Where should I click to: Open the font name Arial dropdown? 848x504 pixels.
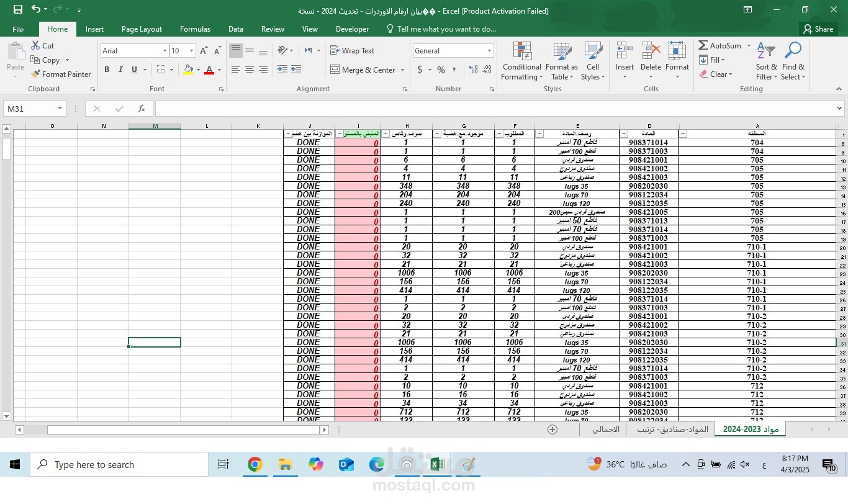click(165, 51)
